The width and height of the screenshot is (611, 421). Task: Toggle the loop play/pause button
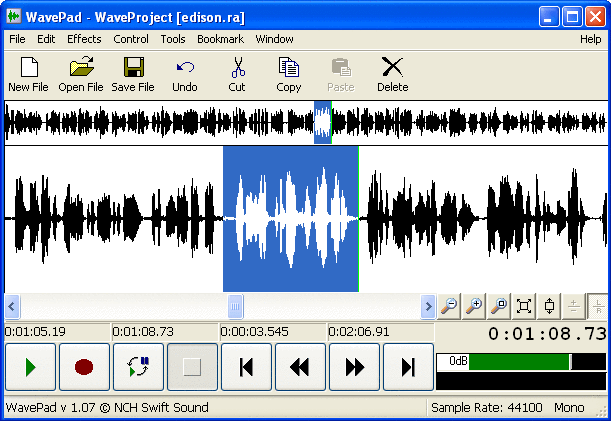138,367
